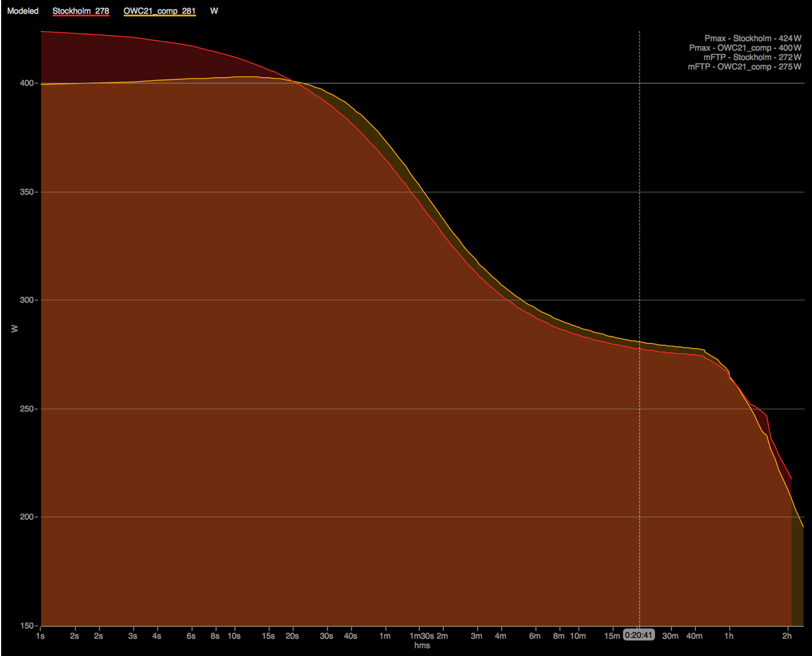812x656 pixels.
Task: Toggle the OWC21_comp_281 series in legend
Action: [159, 11]
